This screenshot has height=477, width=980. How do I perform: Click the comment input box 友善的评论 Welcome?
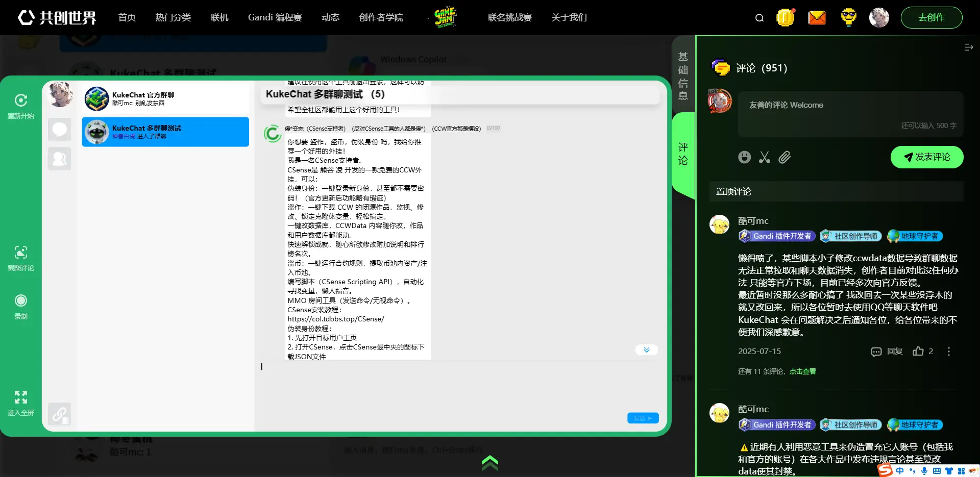(850, 114)
